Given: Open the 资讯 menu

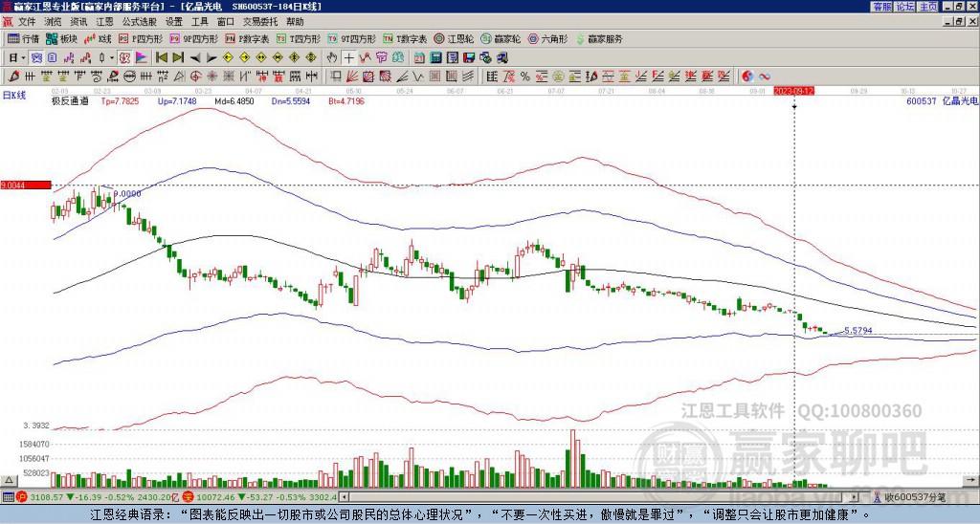Looking at the screenshot, I should click(x=78, y=22).
